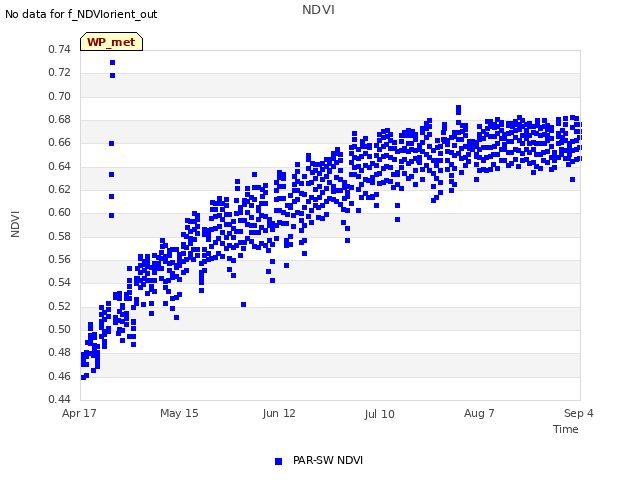This screenshot has width=640, height=480.
Task: Click the Time x-axis label
Action: (566, 429)
